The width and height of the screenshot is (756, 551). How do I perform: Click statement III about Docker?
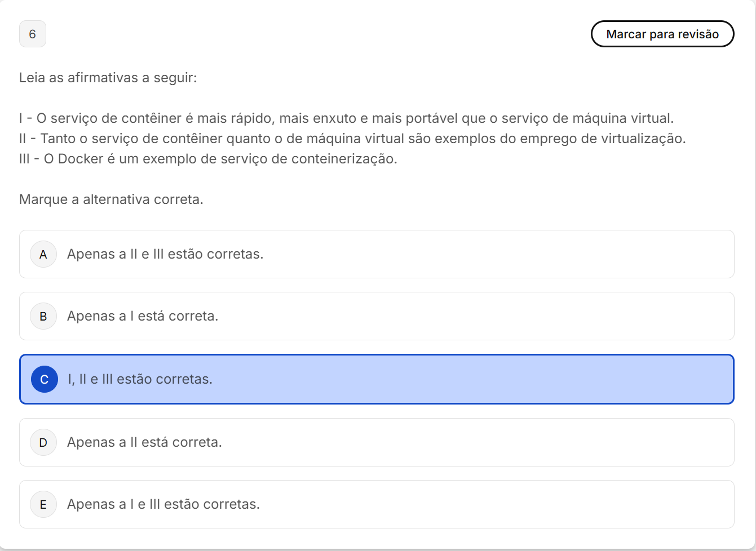pyautogui.click(x=208, y=159)
